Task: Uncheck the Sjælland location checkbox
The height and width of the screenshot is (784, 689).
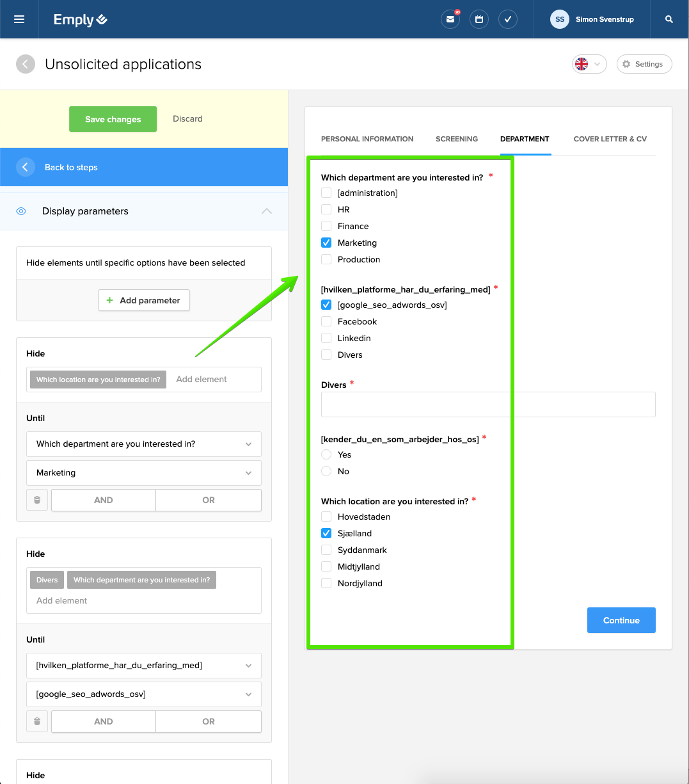Action: [x=326, y=533]
